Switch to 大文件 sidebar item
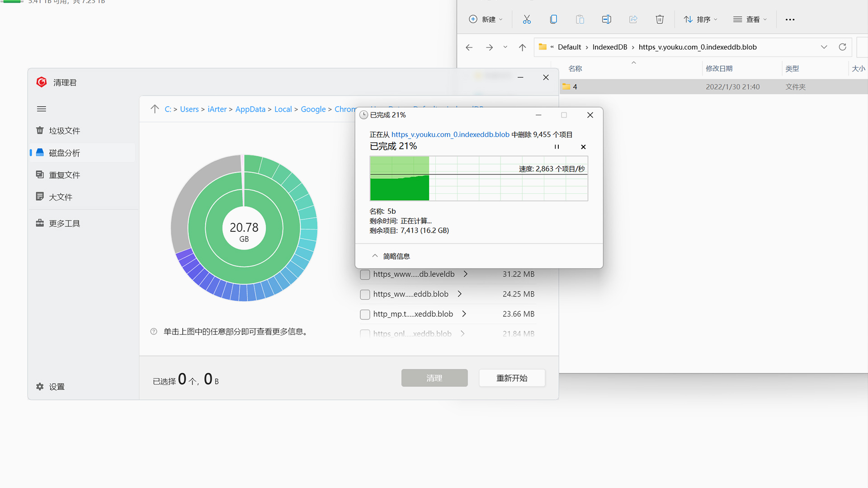 click(60, 197)
